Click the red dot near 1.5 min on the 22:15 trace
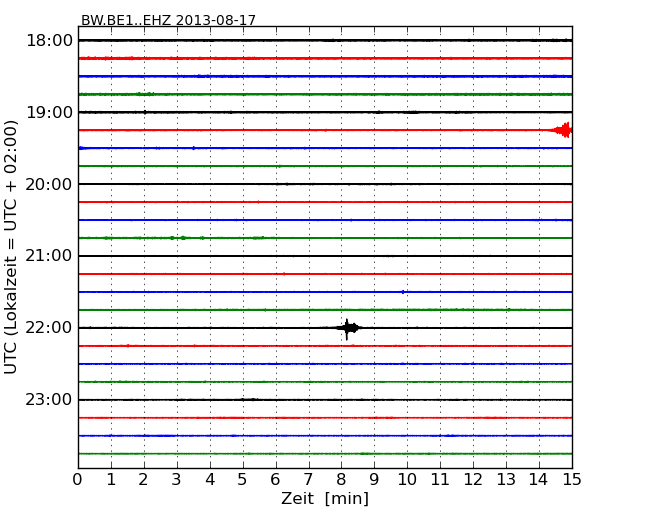The height and width of the screenshot is (520, 650). tap(128, 345)
